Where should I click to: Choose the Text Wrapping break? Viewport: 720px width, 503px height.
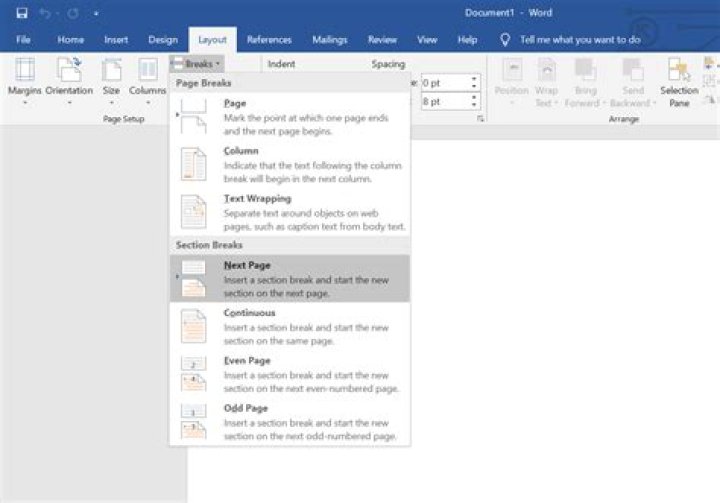290,212
